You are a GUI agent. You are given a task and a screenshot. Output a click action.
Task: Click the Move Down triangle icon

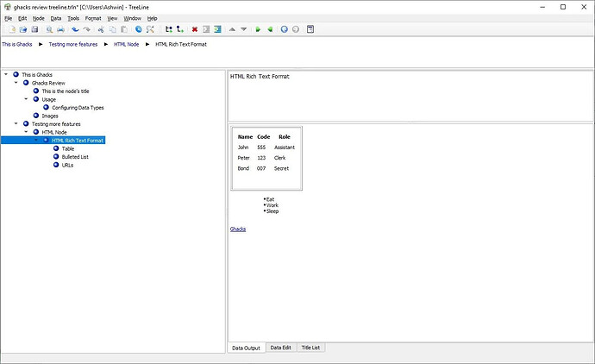[x=244, y=28]
